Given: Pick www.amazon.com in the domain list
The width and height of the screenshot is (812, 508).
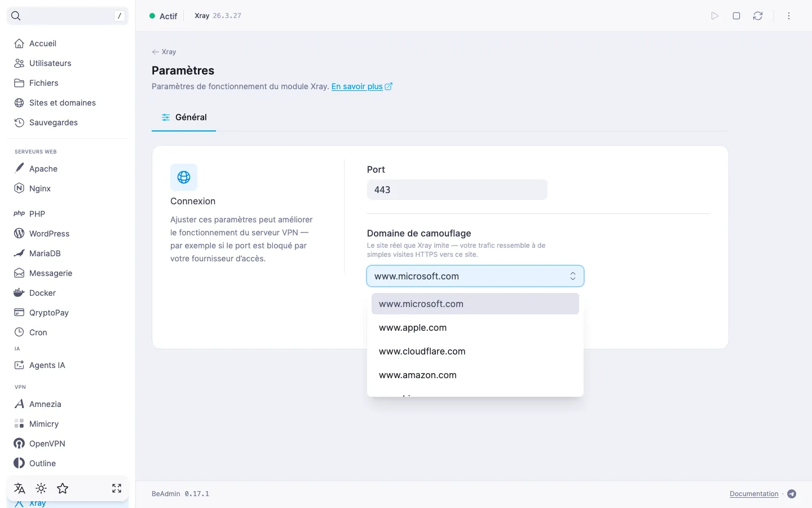Looking at the screenshot, I should tap(475, 375).
